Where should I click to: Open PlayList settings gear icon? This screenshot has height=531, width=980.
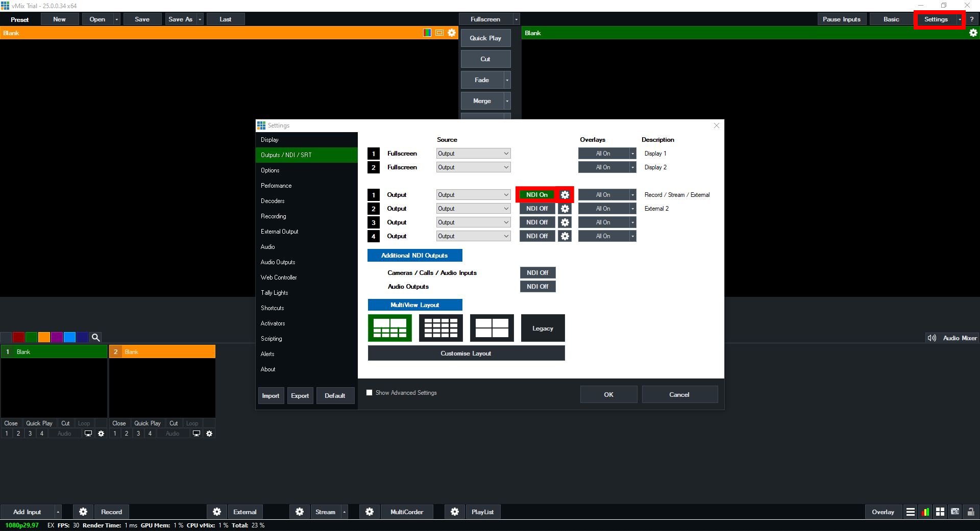[455, 512]
